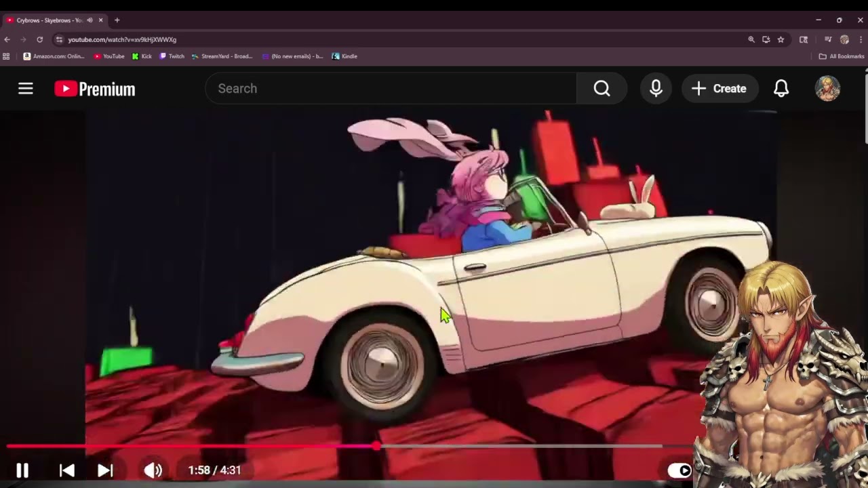Expand the All Bookmarks folder
Screen dimensions: 868x488
pyautogui.click(x=842, y=56)
